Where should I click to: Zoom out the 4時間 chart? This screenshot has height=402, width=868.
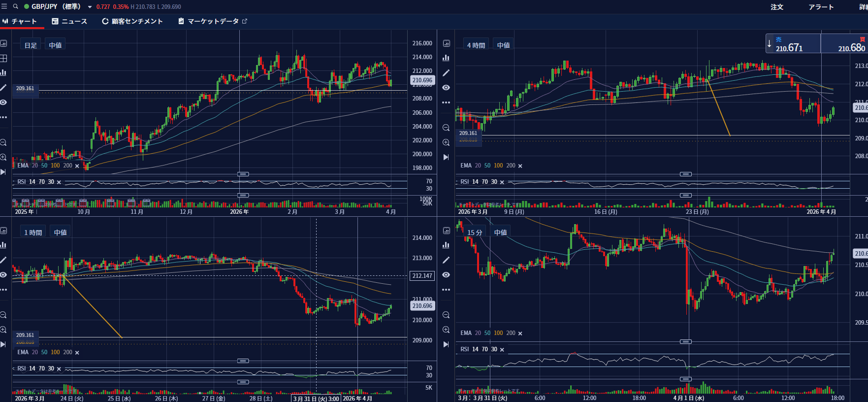point(446,128)
